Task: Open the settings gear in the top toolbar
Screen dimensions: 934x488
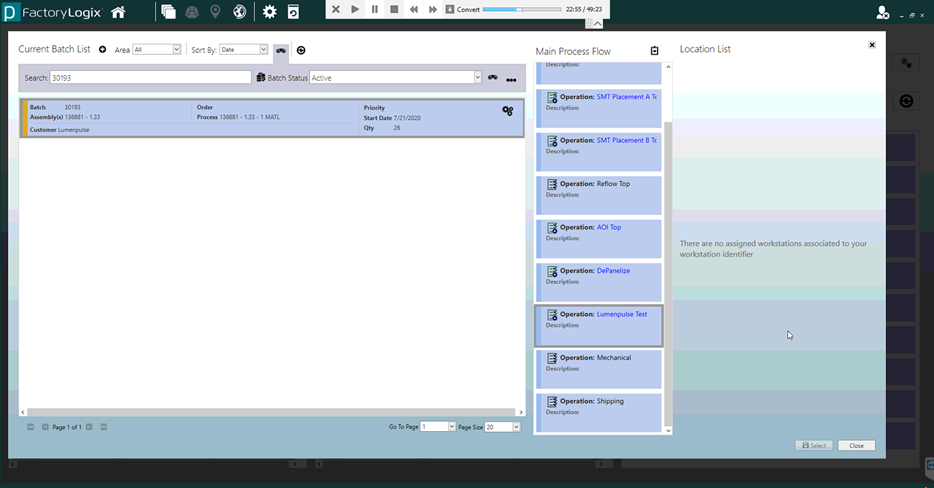Action: pos(269,12)
